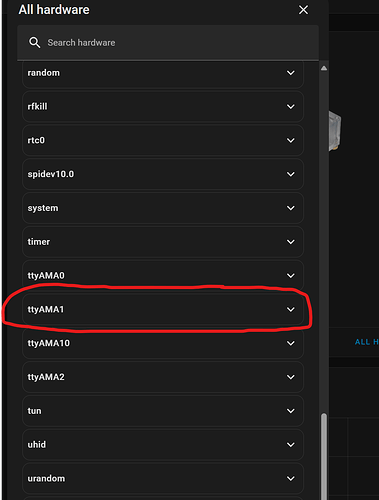Close the All hardware dialog

pos(303,10)
